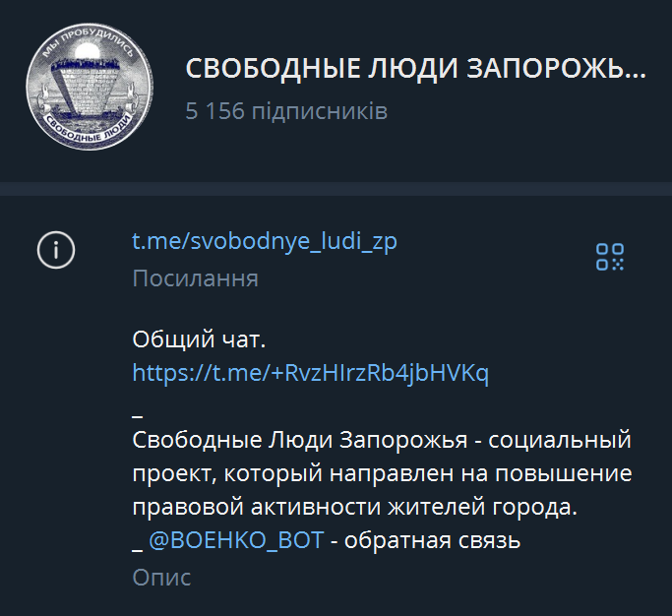Click the "Свободные Люди Запорожья - социальный" line
This screenshot has width=672, height=616.
click(382, 440)
